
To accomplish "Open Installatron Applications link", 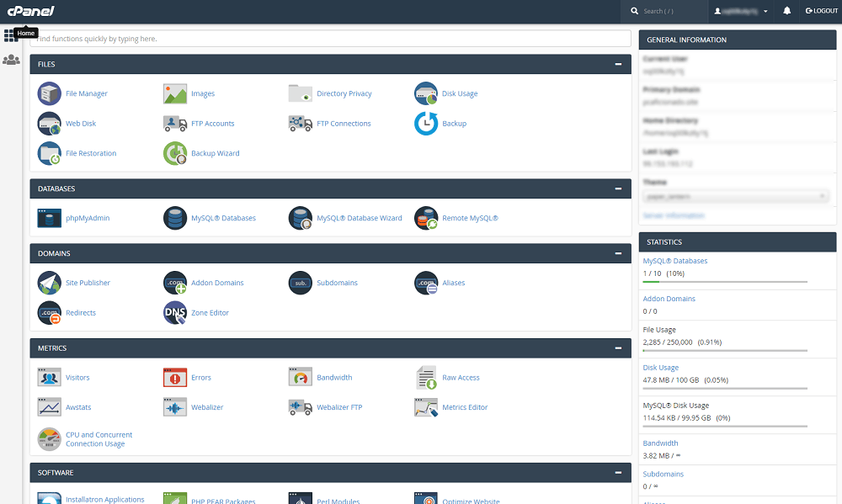I will 104,499.
